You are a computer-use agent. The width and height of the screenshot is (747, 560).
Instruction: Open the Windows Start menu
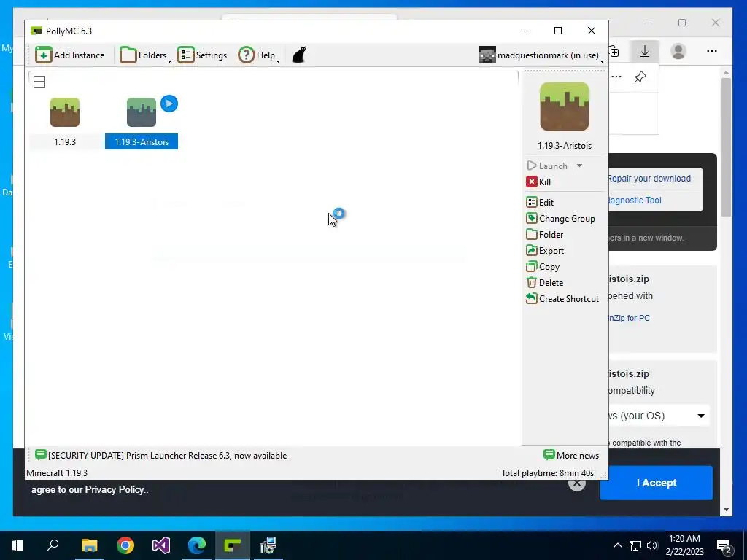point(18,545)
